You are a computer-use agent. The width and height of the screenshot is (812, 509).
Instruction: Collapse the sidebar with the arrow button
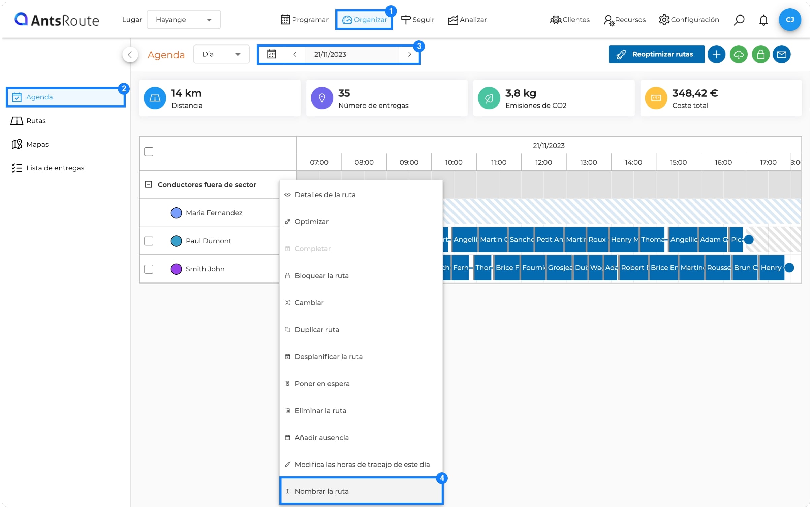(130, 55)
